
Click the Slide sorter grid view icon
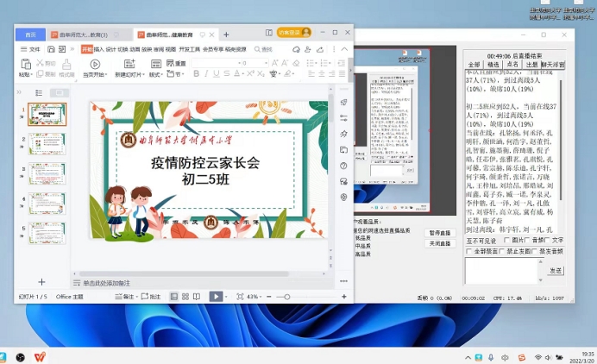[x=185, y=297]
